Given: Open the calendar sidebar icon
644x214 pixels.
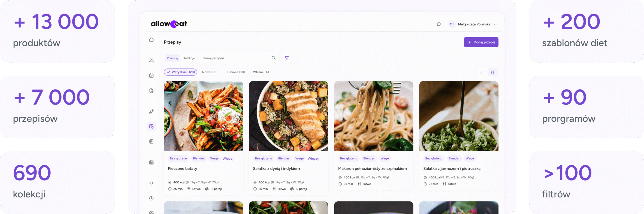Looking at the screenshot, I should click(151, 75).
